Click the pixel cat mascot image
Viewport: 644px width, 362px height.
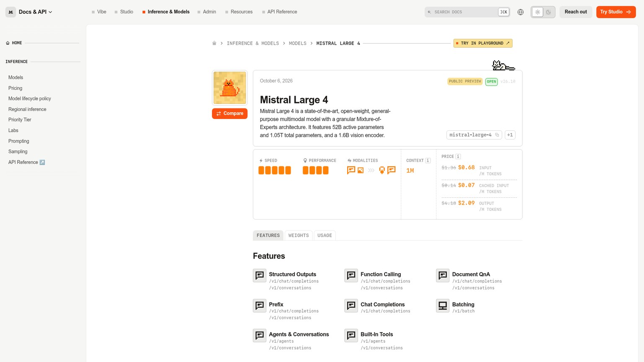coord(503,65)
